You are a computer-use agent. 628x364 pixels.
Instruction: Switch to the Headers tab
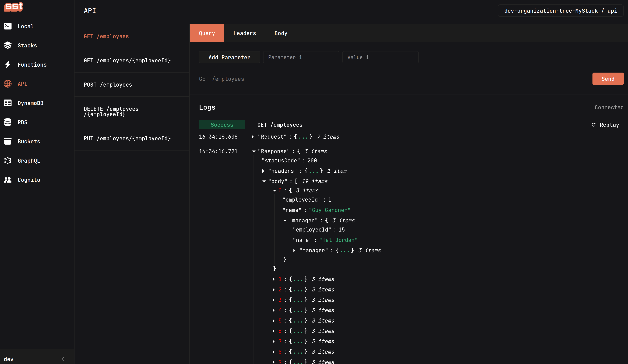click(x=244, y=33)
